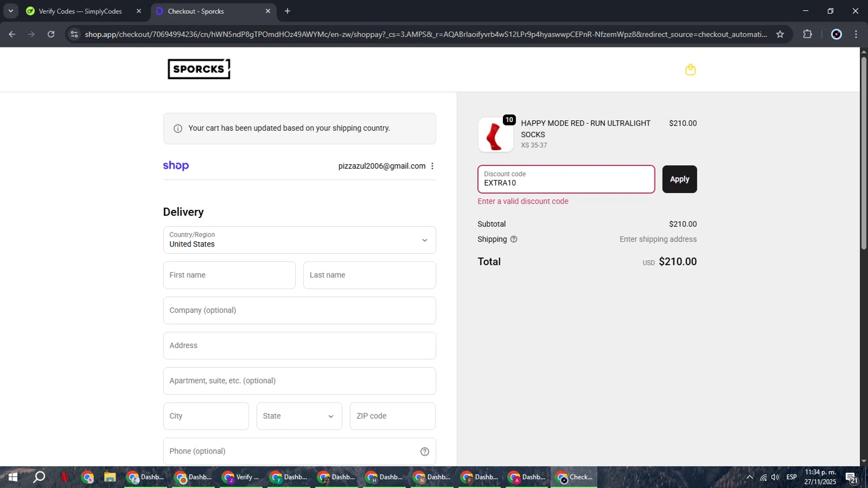The height and width of the screenshot is (488, 868).
Task: Click the page vertical scrollbar
Action: 863,153
